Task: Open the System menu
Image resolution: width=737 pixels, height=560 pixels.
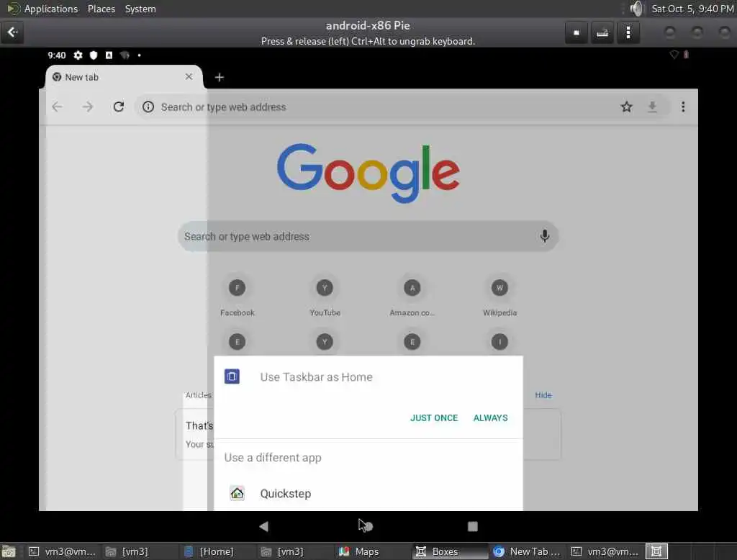Action: (x=140, y=9)
